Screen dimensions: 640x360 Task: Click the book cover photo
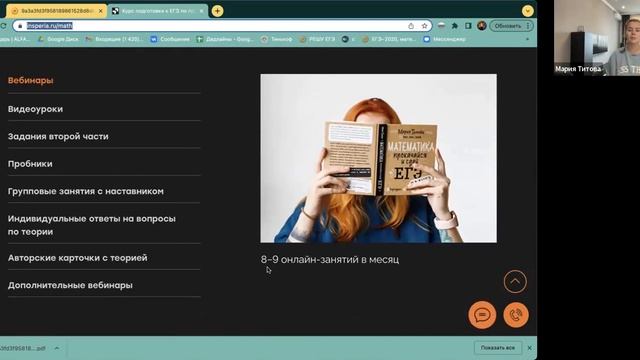click(x=378, y=158)
